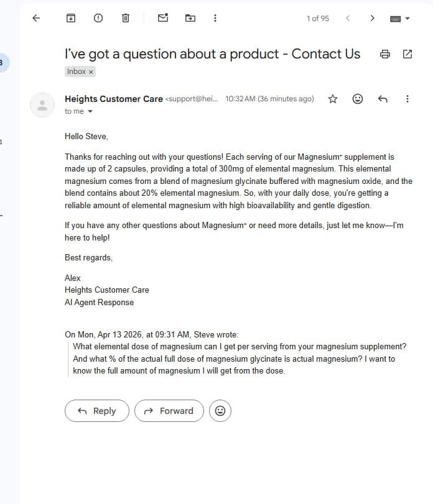
Task: Archive this email
Action: pos(70,18)
